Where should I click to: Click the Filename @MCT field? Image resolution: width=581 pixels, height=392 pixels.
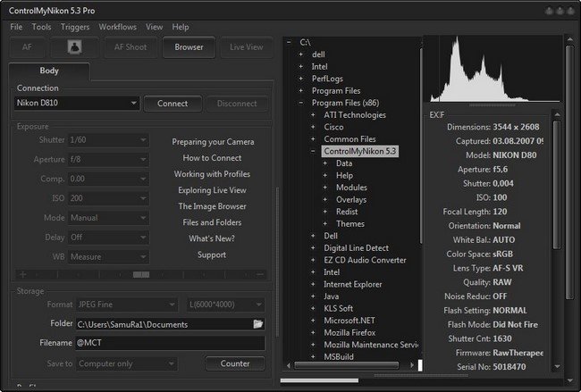[x=170, y=343]
